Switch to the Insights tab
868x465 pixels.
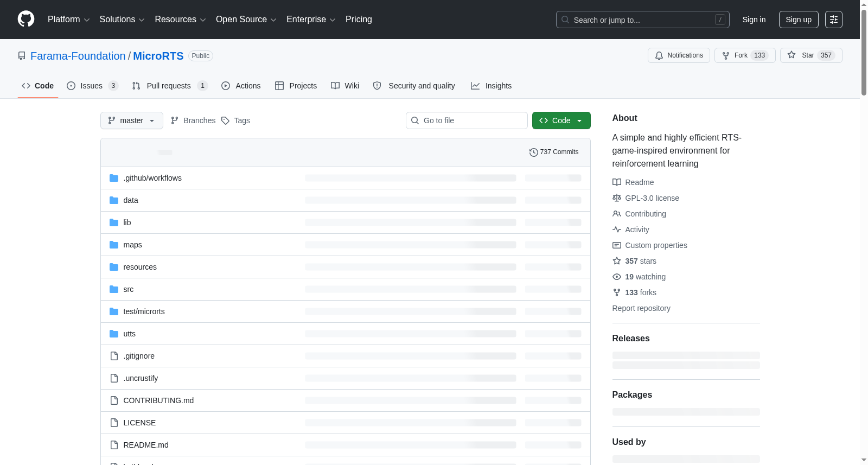coord(491,86)
